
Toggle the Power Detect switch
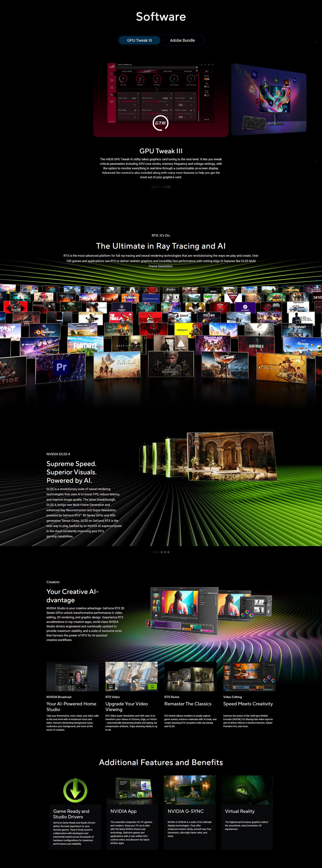tap(207, 95)
